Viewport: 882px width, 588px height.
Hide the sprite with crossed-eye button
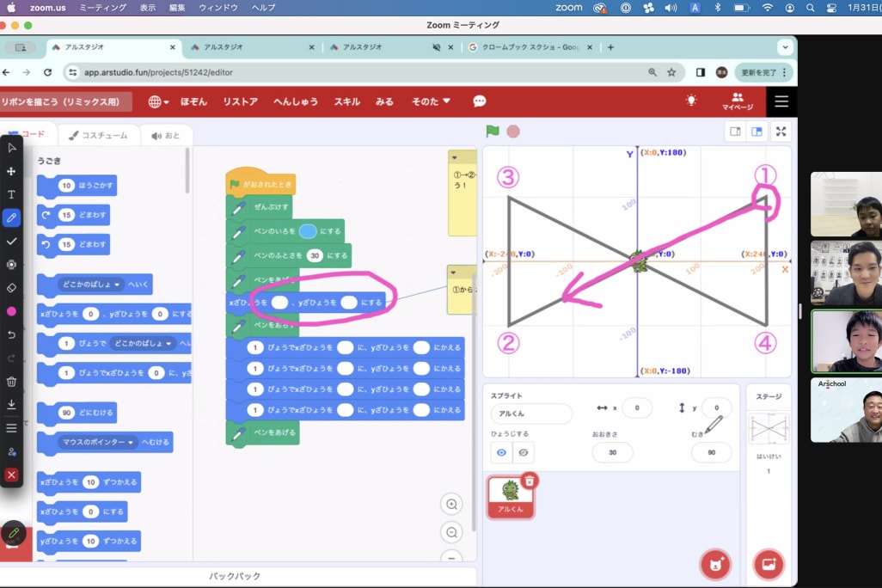pyautogui.click(x=522, y=452)
